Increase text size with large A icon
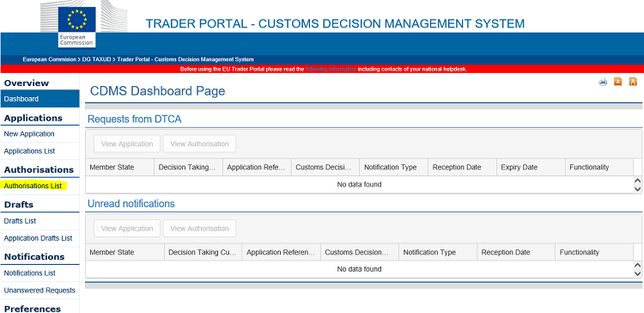Viewport: 644px width, 313px height. tap(633, 82)
